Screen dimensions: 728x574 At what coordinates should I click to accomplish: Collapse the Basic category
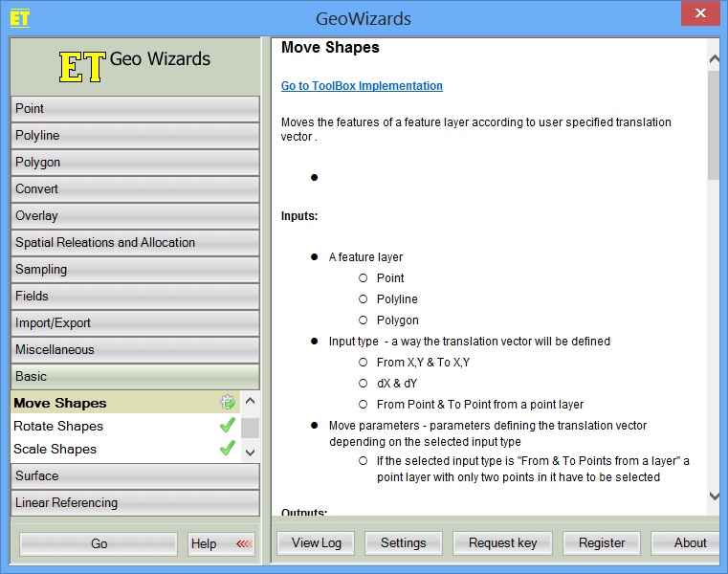[x=135, y=377]
